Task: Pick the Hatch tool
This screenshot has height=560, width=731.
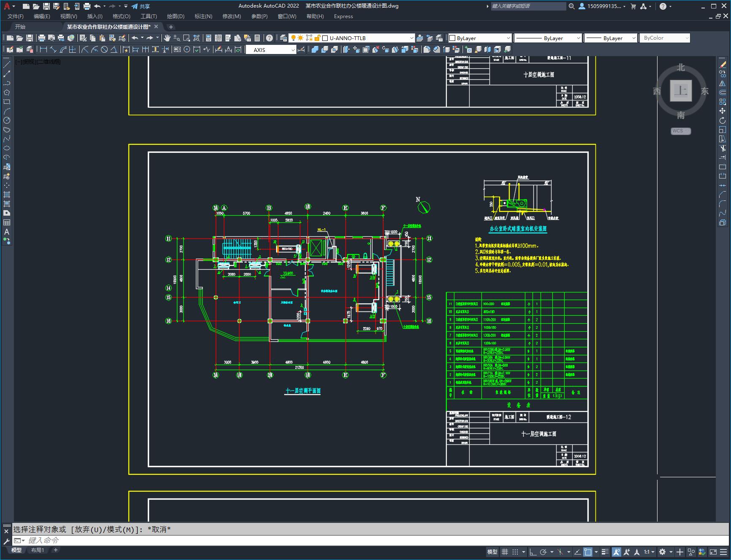Action: click(7, 195)
